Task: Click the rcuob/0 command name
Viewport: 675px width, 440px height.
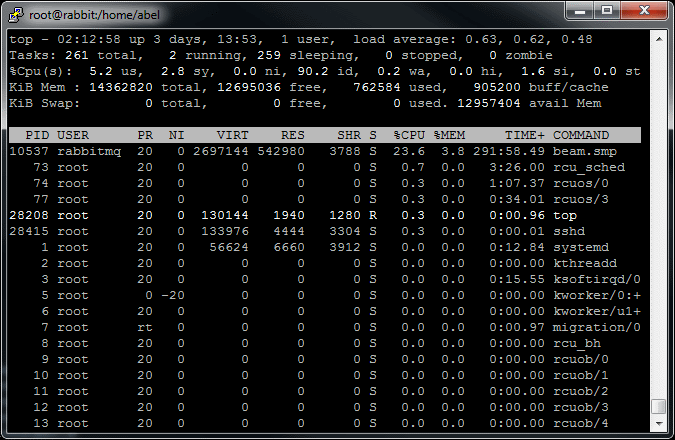Action: point(581,359)
